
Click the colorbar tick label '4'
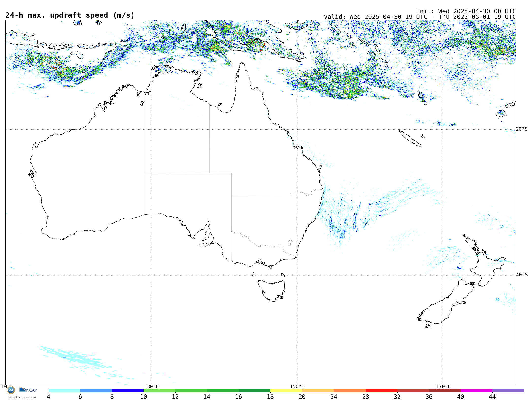tap(49, 397)
